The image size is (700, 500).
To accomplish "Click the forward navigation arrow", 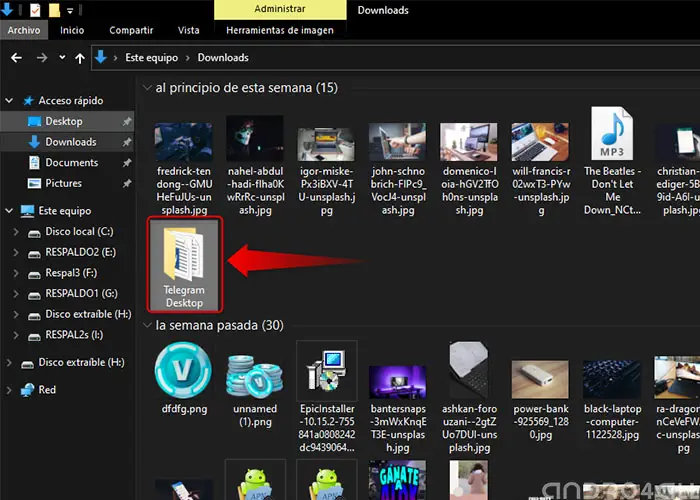I will coord(42,58).
